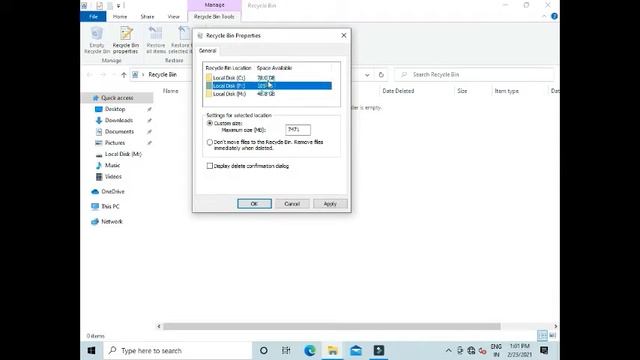Sort by Date Deleted column header
The width and height of the screenshot is (640, 360).
pyautogui.click(x=398, y=91)
